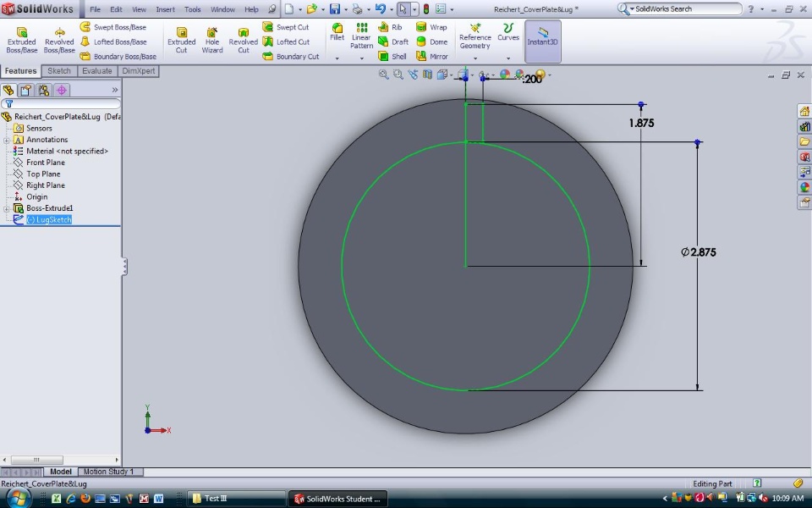Open the Edit menu

tap(116, 9)
